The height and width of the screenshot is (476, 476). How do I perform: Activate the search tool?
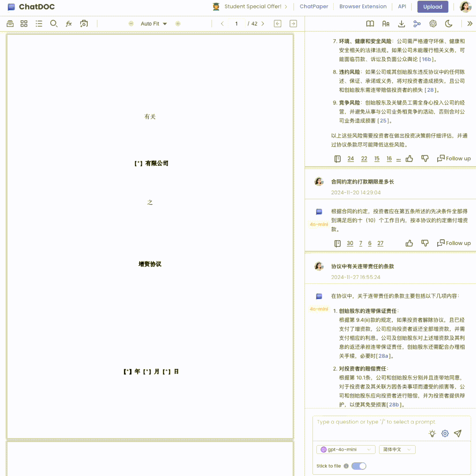click(54, 23)
